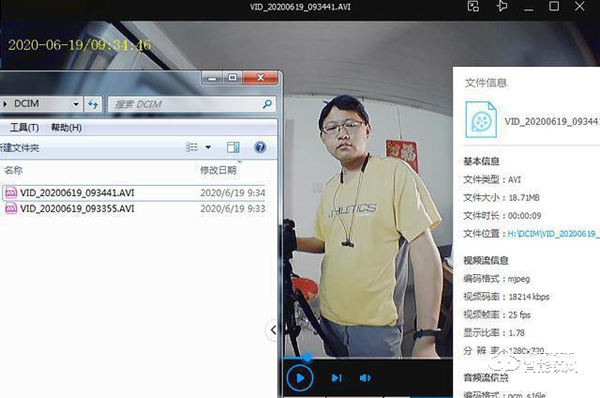The width and height of the screenshot is (600, 398).
Task: Skip to the next video
Action: coord(337,378)
